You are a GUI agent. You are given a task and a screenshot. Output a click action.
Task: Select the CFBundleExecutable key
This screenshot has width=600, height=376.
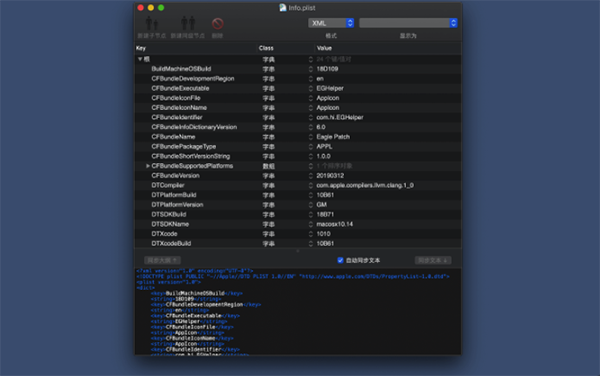coord(180,88)
